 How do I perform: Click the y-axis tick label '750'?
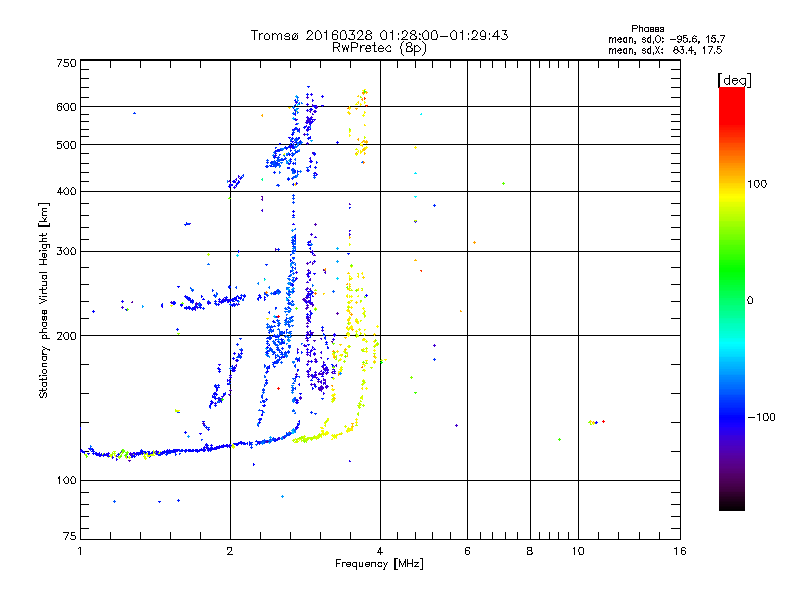click(66, 63)
